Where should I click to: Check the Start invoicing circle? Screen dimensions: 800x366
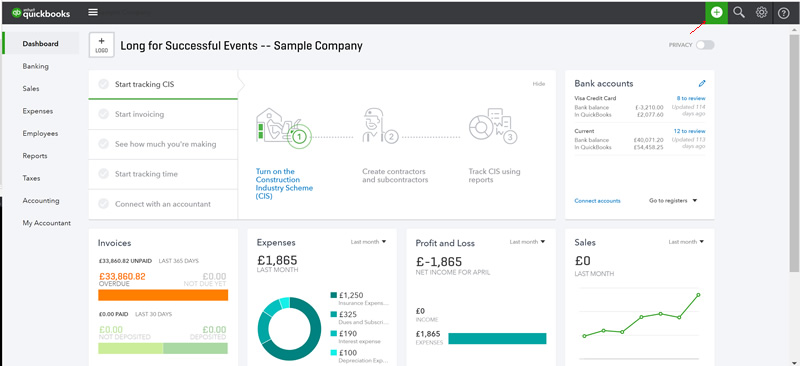click(104, 114)
